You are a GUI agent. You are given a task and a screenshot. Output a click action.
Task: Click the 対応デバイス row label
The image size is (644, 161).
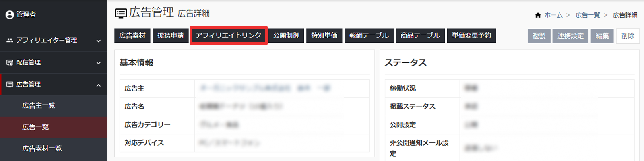(x=144, y=143)
